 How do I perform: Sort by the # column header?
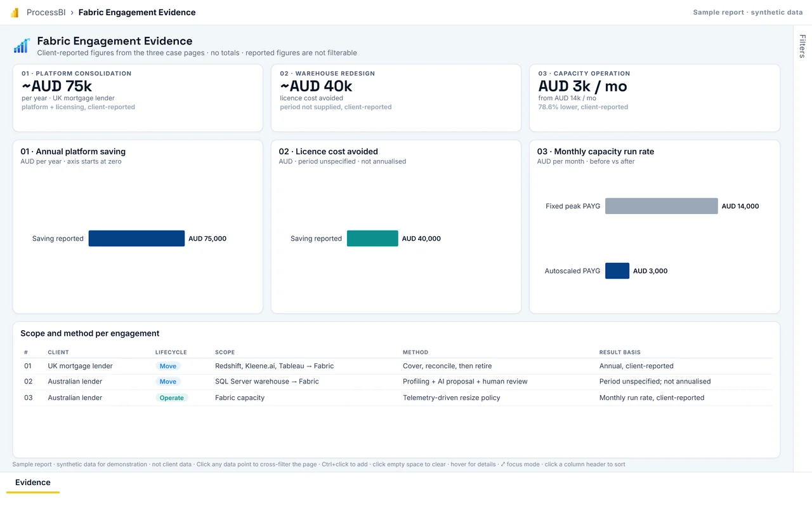point(26,352)
